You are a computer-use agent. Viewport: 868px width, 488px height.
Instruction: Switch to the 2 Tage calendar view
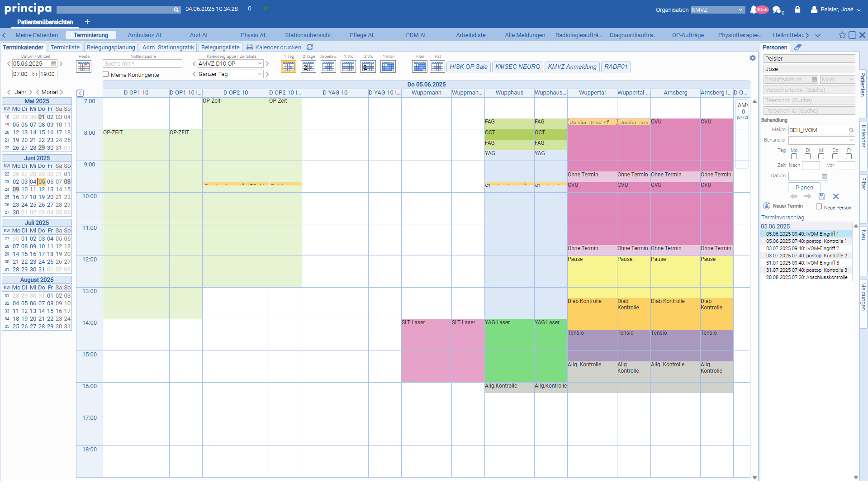(x=308, y=66)
